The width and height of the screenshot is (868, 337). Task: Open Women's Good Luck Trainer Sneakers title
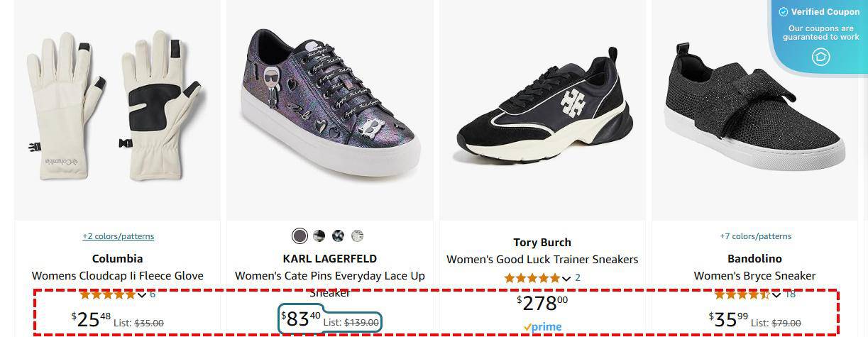(542, 260)
